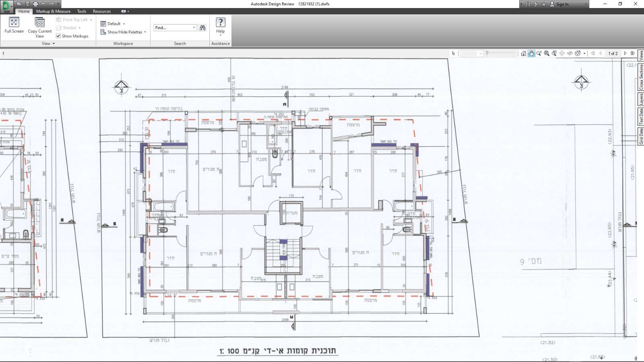Click the zoom slider handle
This screenshot has width=644, height=362.
(487, 53)
